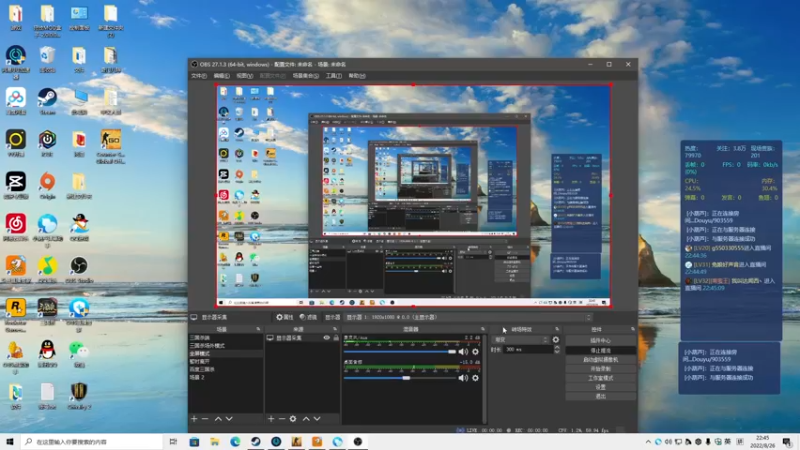Open Steam desktop shortcut
The image size is (800, 450).
[x=47, y=102]
